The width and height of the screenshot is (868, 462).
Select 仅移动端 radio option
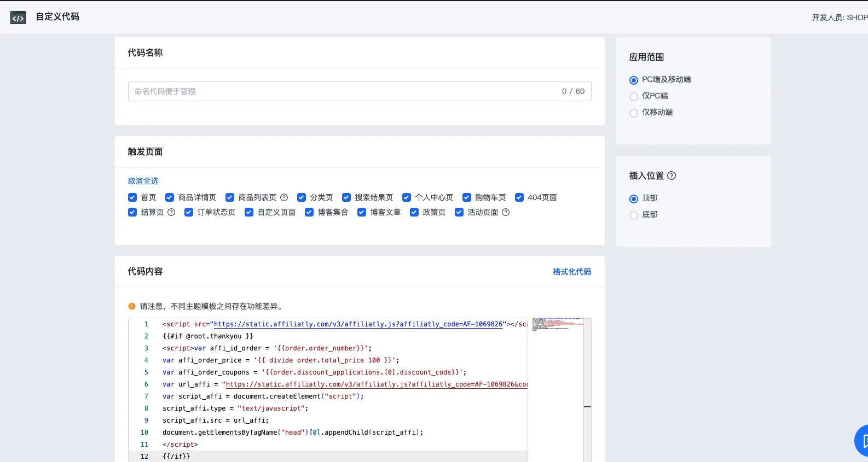click(634, 113)
